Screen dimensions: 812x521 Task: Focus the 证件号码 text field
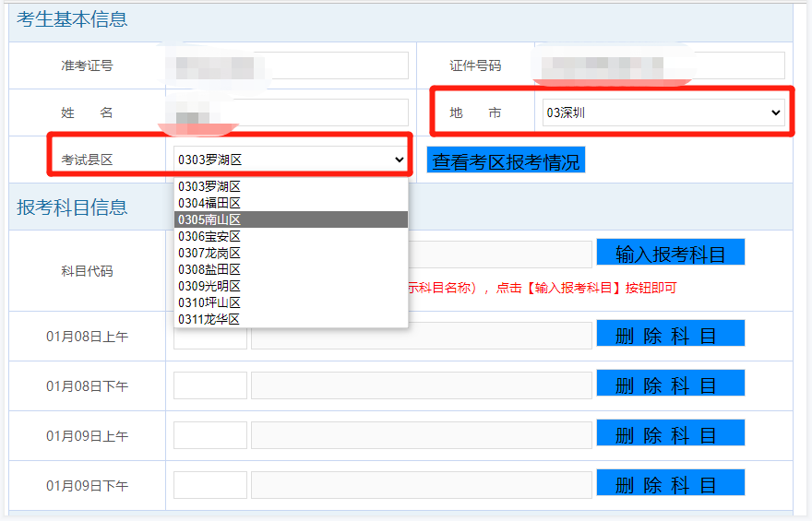[660, 65]
